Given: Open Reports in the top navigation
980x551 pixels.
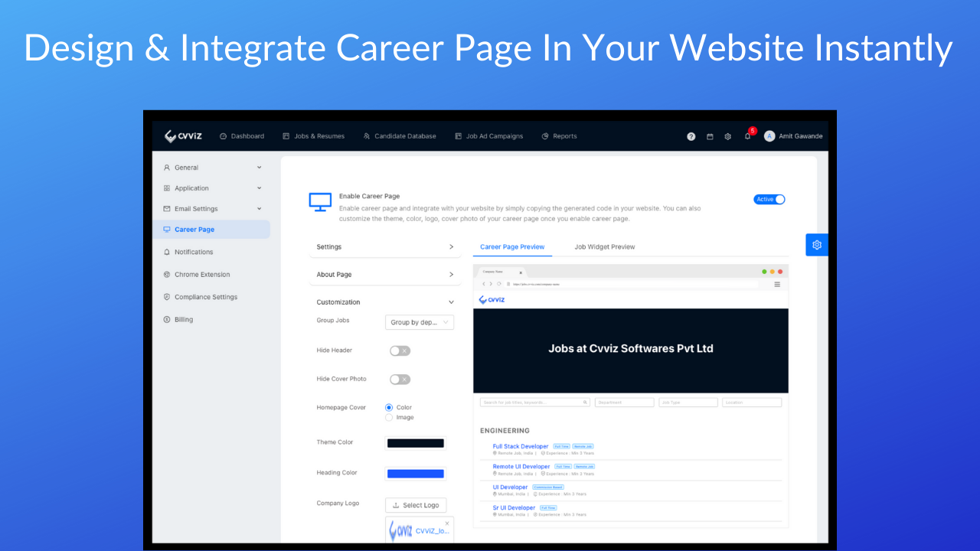Looking at the screenshot, I should click(560, 136).
